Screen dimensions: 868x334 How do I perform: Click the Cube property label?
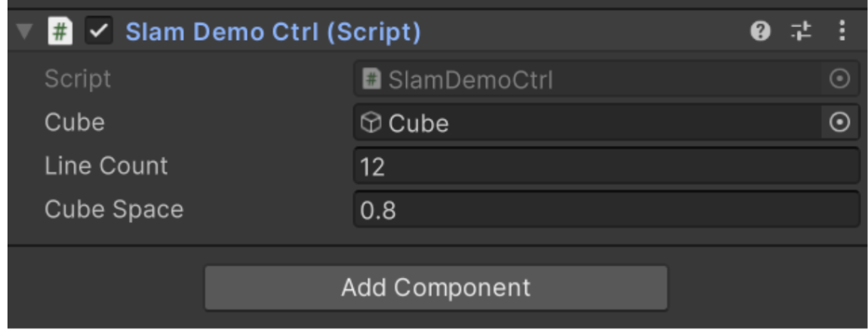point(74,122)
